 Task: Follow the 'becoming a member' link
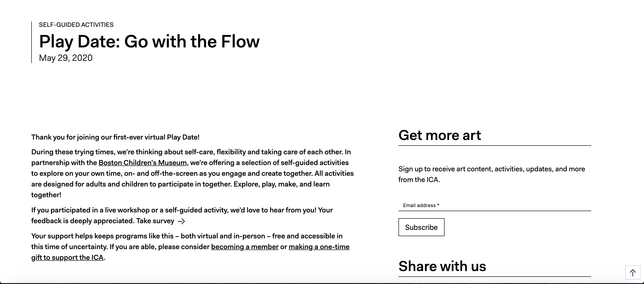click(245, 247)
